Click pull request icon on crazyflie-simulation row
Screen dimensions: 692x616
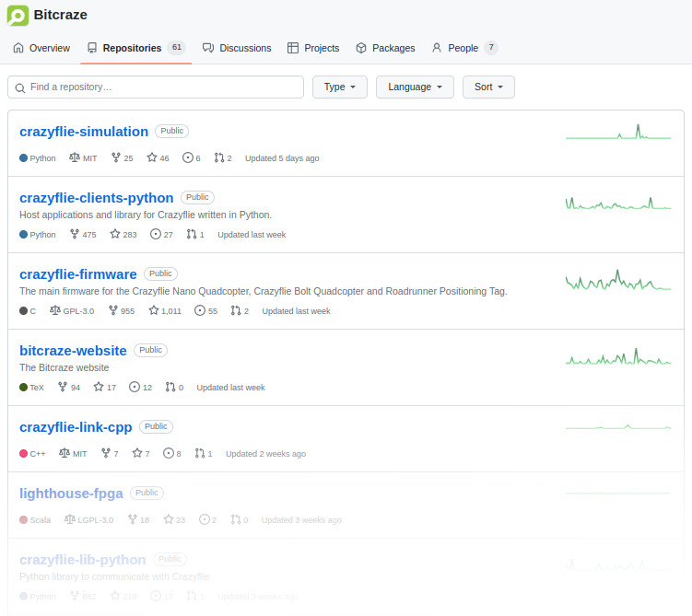219,157
